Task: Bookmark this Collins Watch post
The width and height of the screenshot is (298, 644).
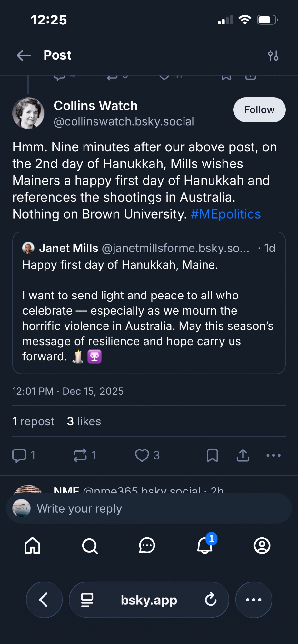Action: coord(212,455)
